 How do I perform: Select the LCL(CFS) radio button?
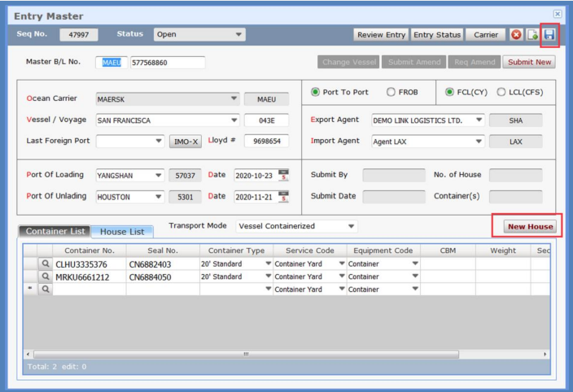pyautogui.click(x=501, y=92)
